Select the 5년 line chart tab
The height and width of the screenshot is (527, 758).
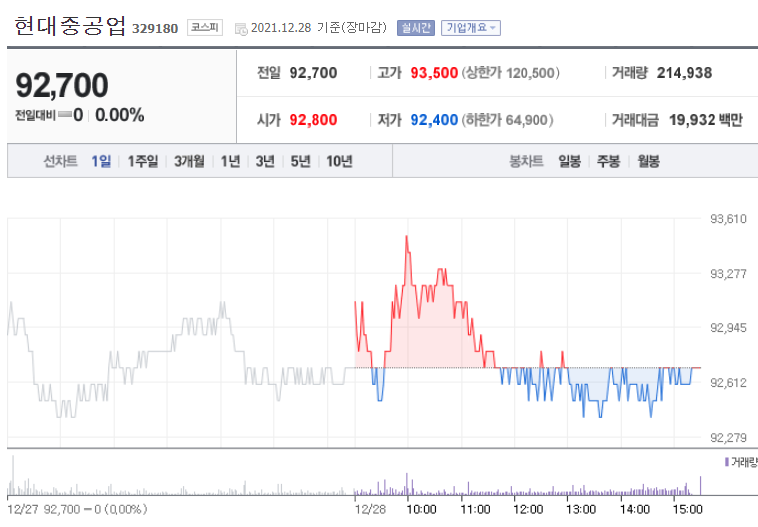(x=300, y=161)
